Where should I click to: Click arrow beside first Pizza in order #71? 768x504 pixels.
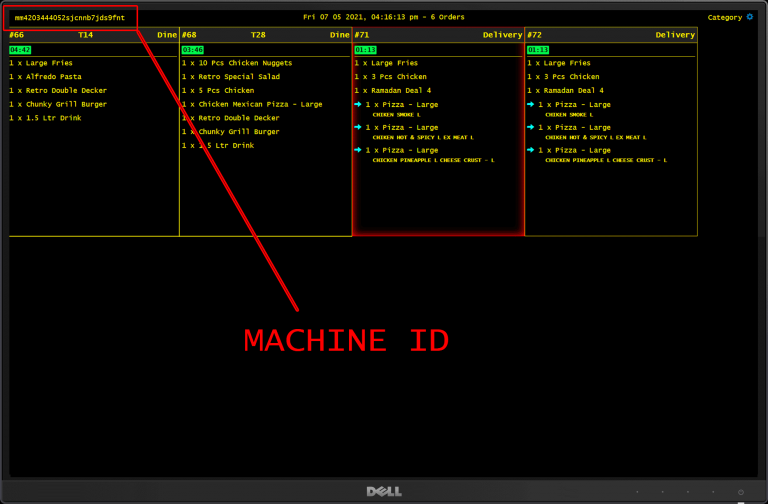pyautogui.click(x=359, y=104)
